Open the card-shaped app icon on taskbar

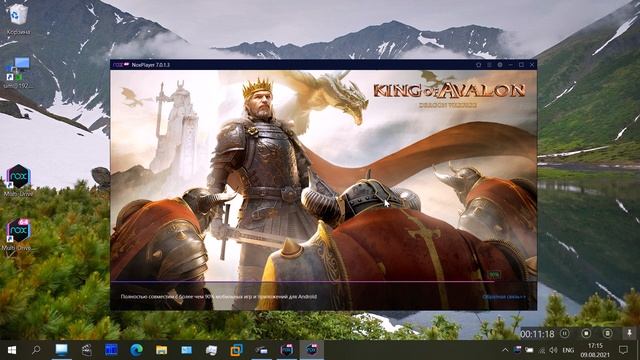(x=261, y=350)
